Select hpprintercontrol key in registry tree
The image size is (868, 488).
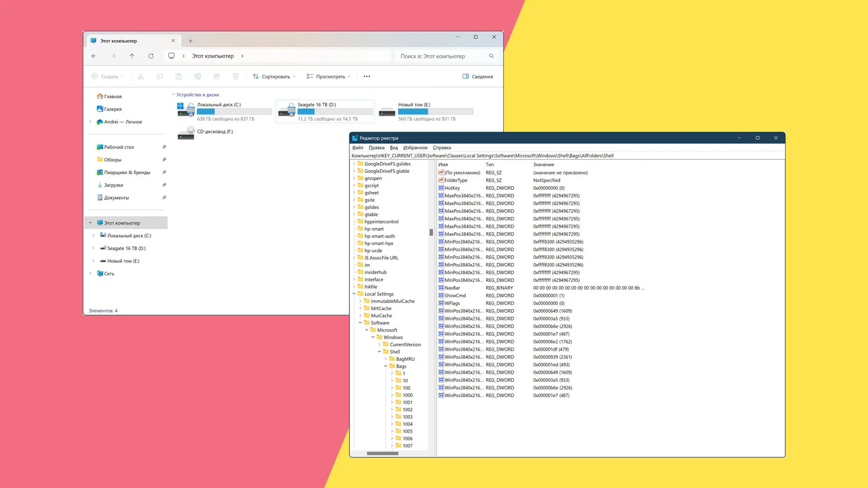[378, 221]
